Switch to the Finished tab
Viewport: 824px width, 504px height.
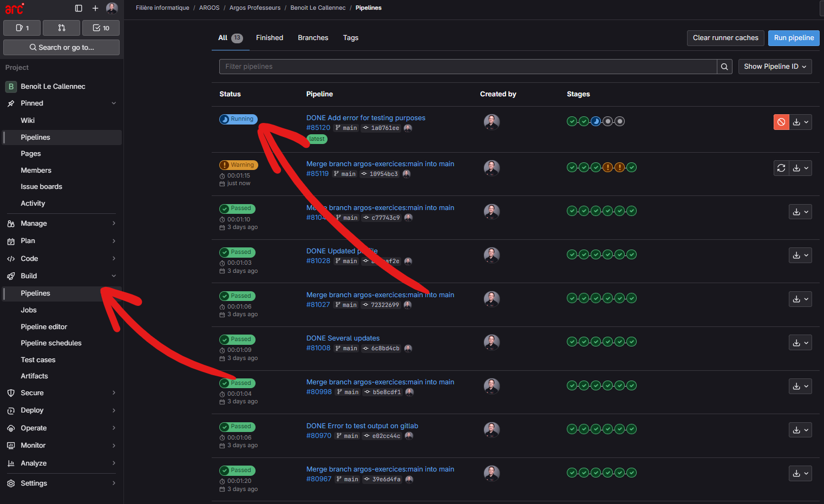[x=270, y=38]
